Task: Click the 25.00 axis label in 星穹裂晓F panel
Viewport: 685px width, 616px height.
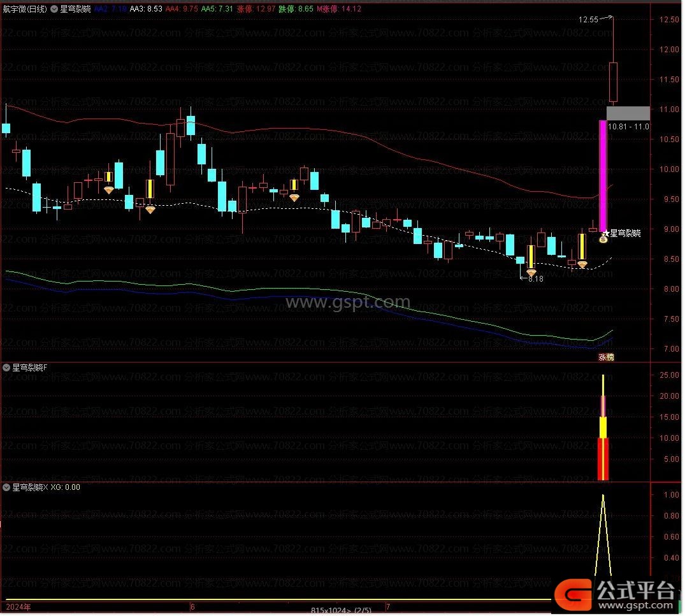Action: 670,376
